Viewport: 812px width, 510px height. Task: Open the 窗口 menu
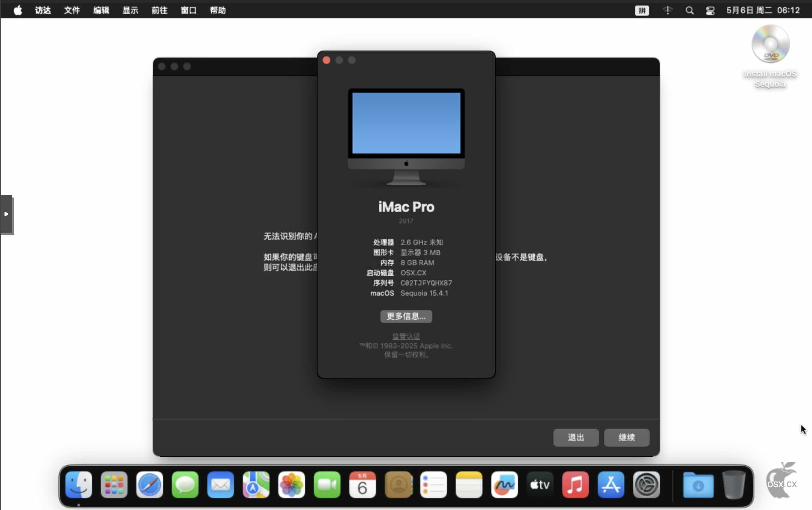188,10
